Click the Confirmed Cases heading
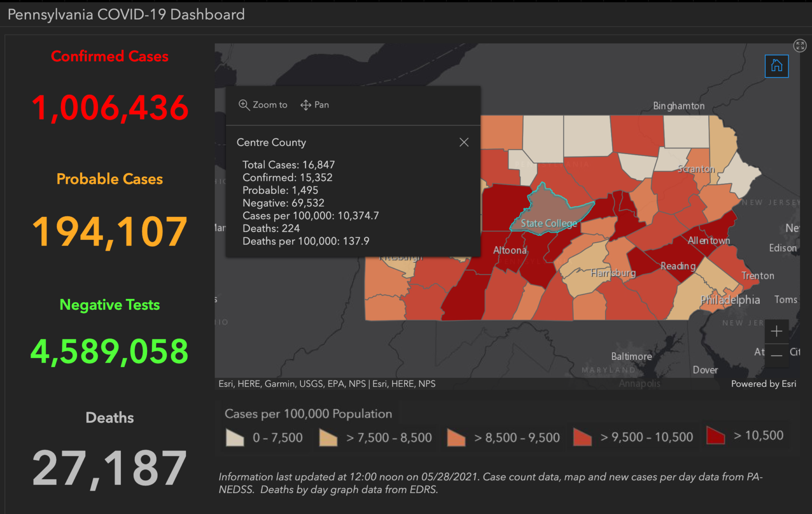 pos(109,56)
